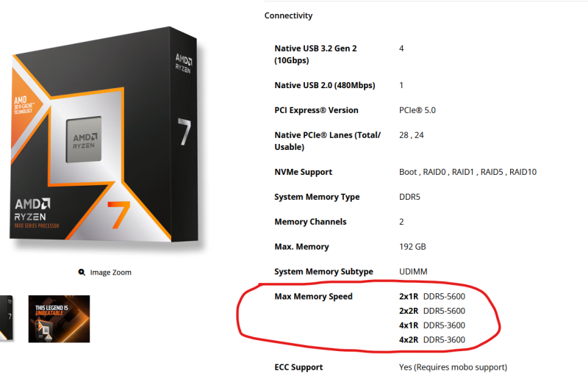The height and width of the screenshot is (382, 588).
Task: Click the Max Memory Speed label
Action: (313, 297)
